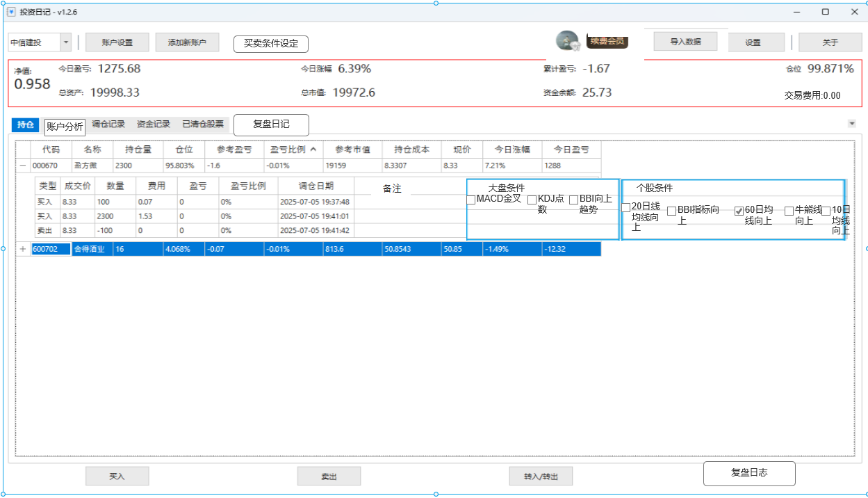Click the user avatar profile picture

tap(566, 41)
